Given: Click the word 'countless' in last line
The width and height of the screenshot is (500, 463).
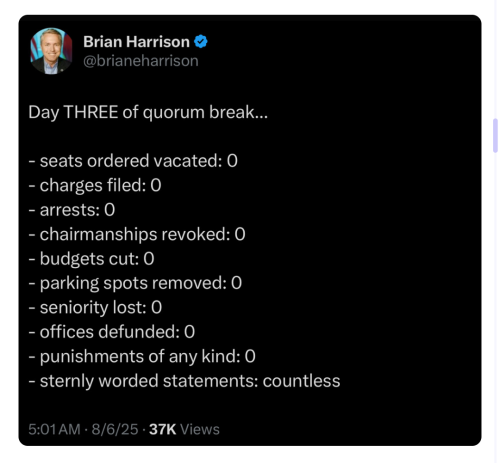Looking at the screenshot, I should coord(301,381).
